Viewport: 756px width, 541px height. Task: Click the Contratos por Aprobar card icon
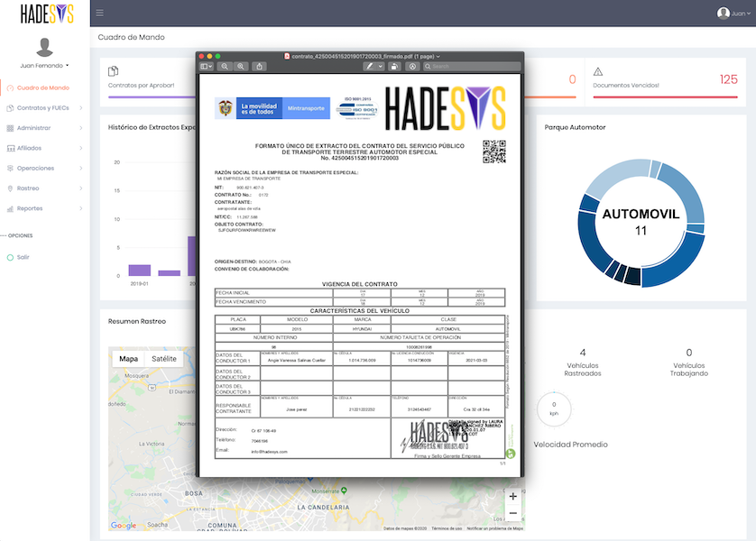click(x=114, y=71)
